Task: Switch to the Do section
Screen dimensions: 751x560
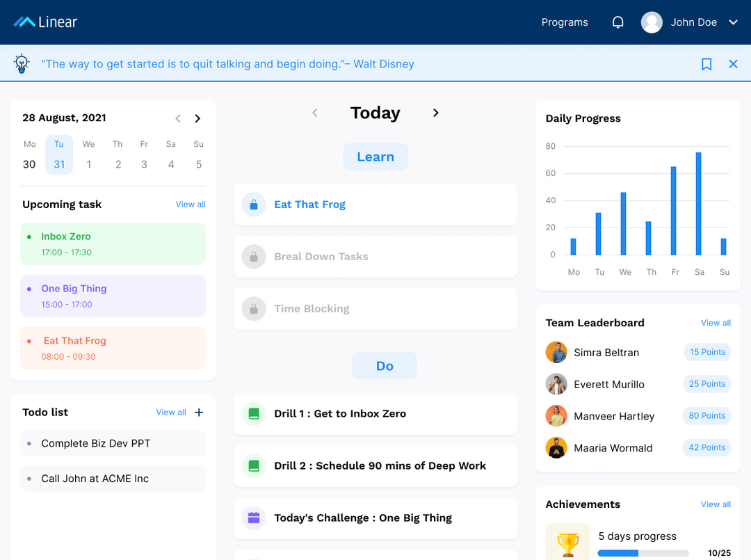Action: pos(384,365)
